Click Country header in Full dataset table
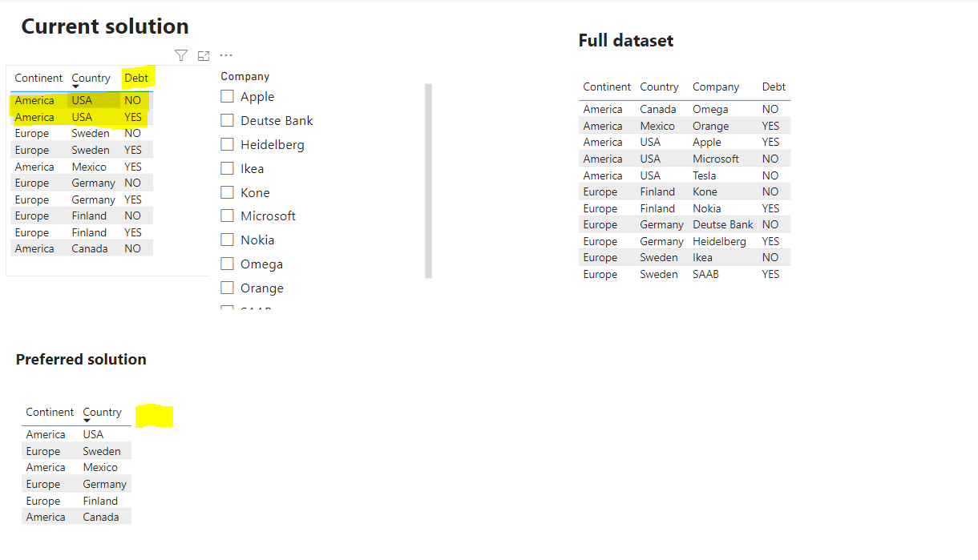The width and height of the screenshot is (978, 560). coord(660,87)
